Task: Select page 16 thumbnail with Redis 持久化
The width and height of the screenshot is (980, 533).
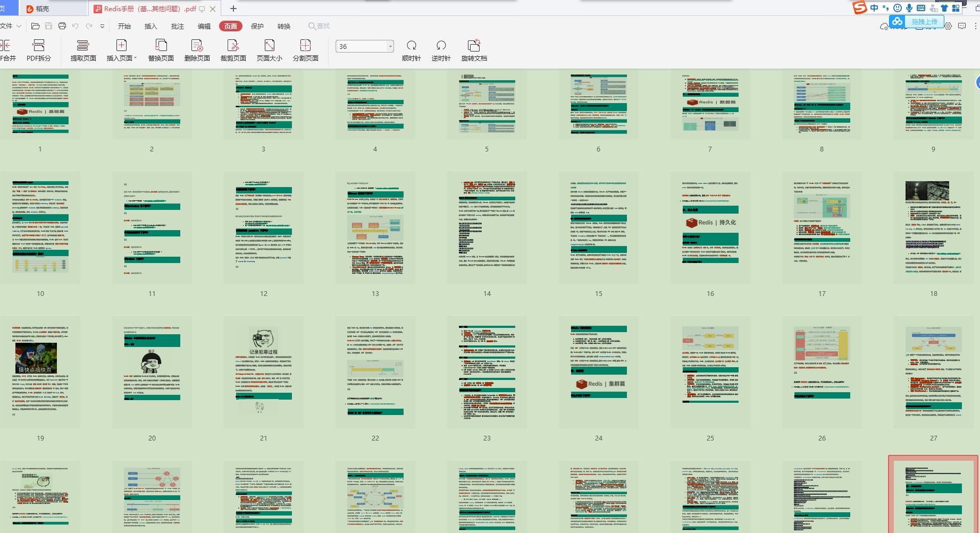Action: pyautogui.click(x=710, y=227)
